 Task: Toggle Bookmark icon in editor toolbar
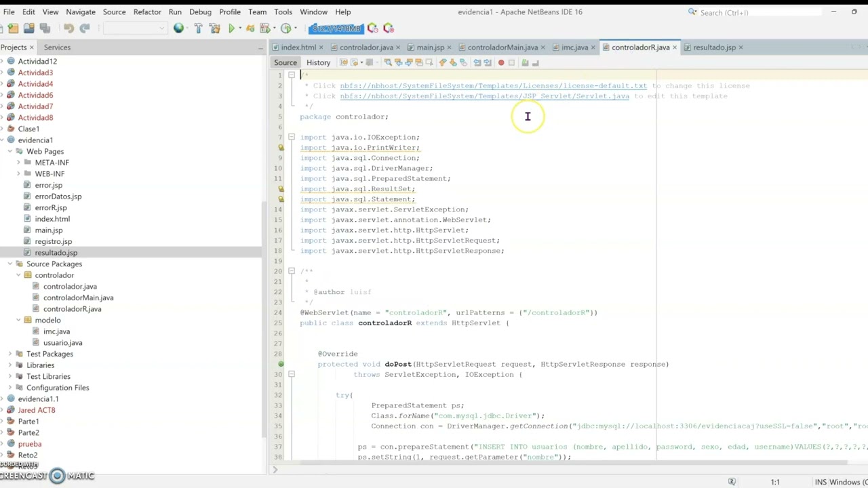click(x=463, y=62)
